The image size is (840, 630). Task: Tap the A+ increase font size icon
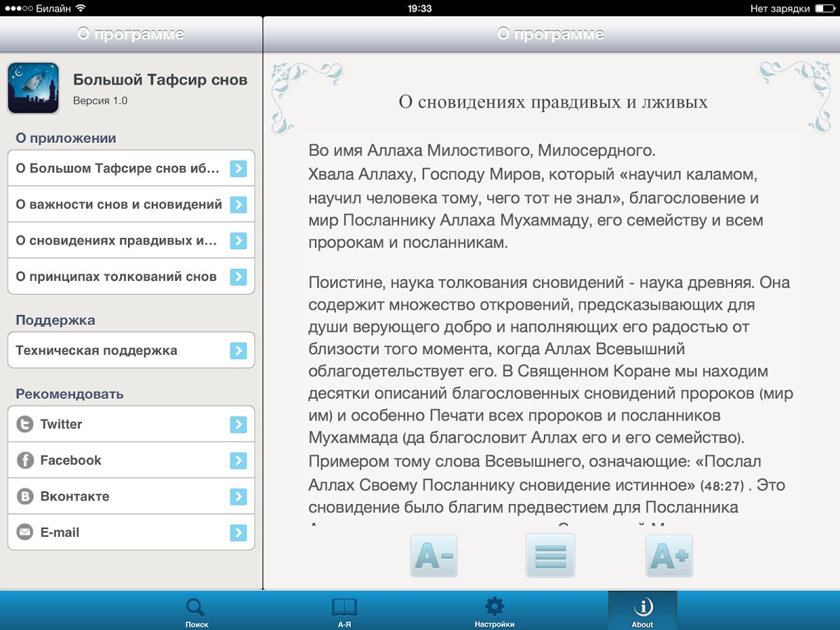(669, 556)
